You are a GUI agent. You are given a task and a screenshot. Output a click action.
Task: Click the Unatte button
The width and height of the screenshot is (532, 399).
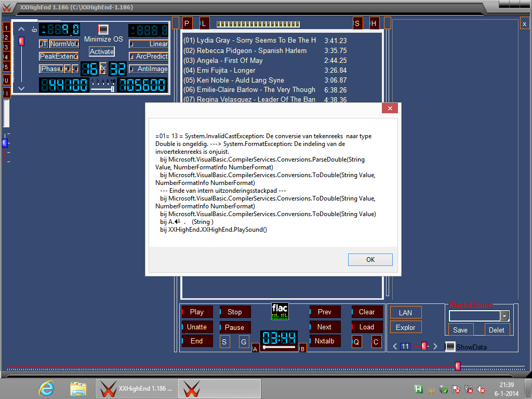click(197, 327)
